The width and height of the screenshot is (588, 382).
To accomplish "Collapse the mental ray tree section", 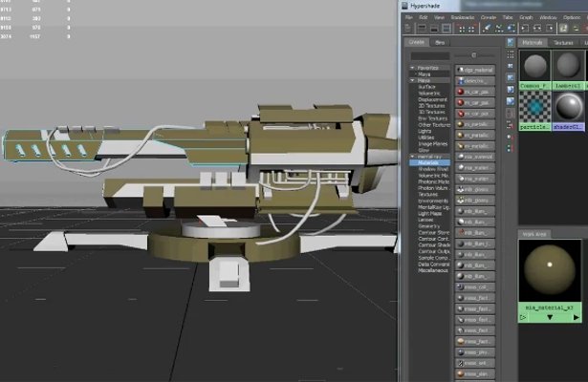I will pyautogui.click(x=412, y=157).
